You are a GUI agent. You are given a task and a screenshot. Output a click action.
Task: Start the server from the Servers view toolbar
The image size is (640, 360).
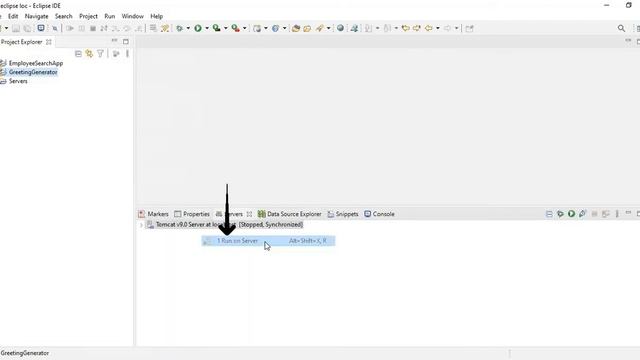[571, 213]
